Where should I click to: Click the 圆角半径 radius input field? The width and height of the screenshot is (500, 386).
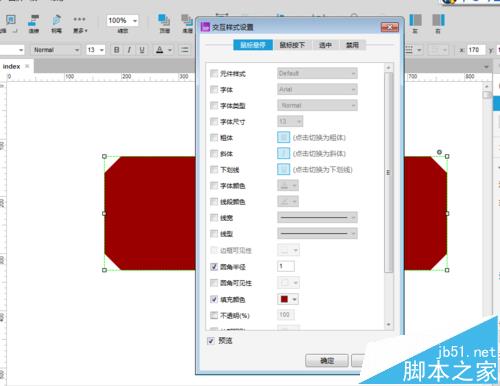286,266
